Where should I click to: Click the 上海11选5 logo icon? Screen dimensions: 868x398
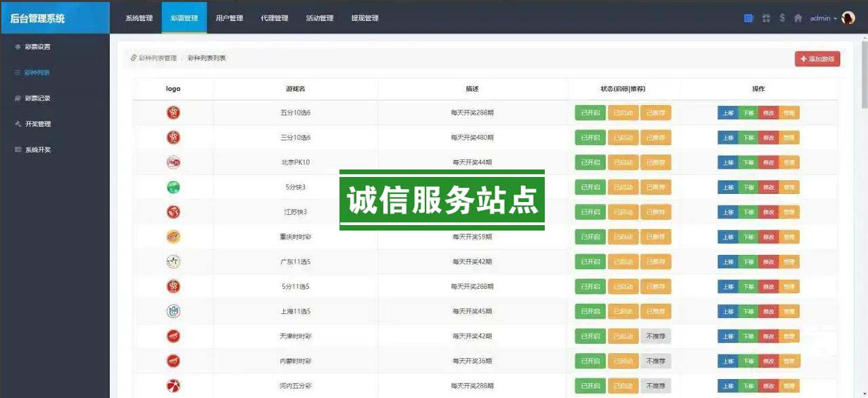173,312
